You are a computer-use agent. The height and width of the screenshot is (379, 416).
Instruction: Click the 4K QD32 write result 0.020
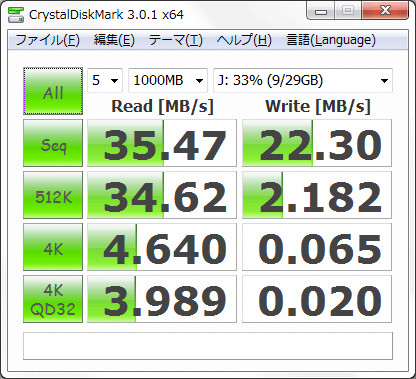[x=317, y=299]
